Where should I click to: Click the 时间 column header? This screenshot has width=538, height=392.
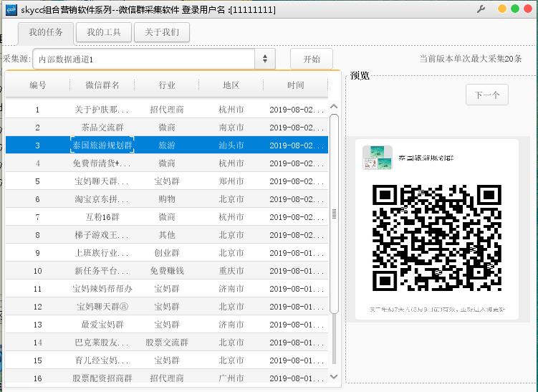coord(295,85)
